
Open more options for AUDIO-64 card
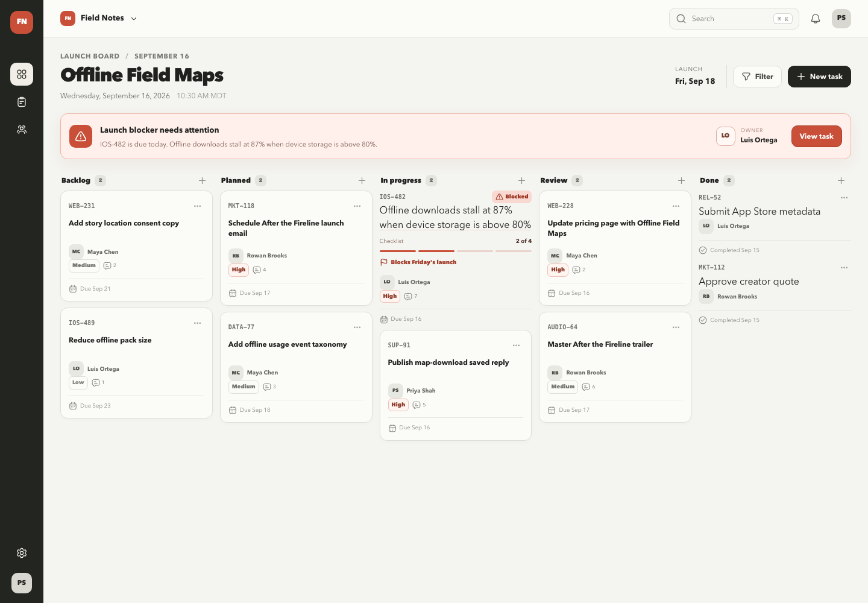(676, 327)
